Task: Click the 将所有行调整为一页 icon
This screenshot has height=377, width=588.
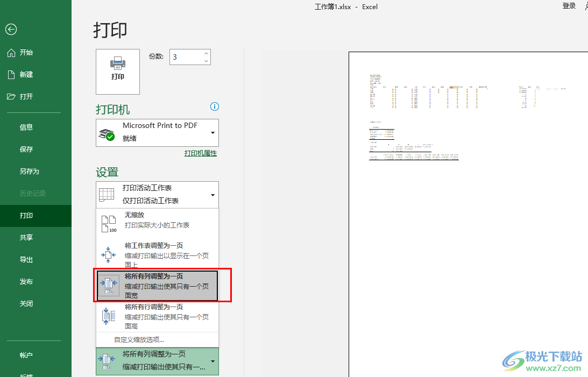Action: (x=108, y=316)
